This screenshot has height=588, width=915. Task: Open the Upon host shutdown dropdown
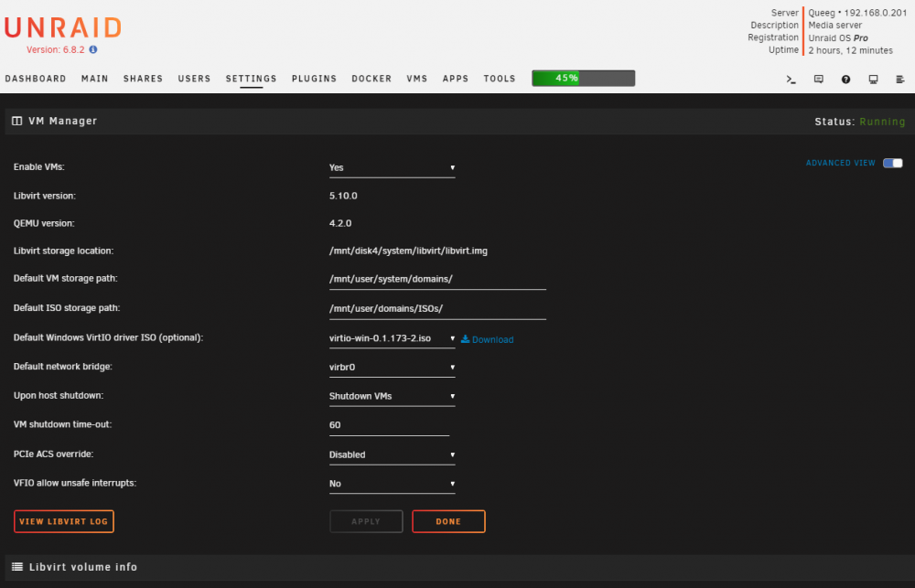click(x=392, y=397)
